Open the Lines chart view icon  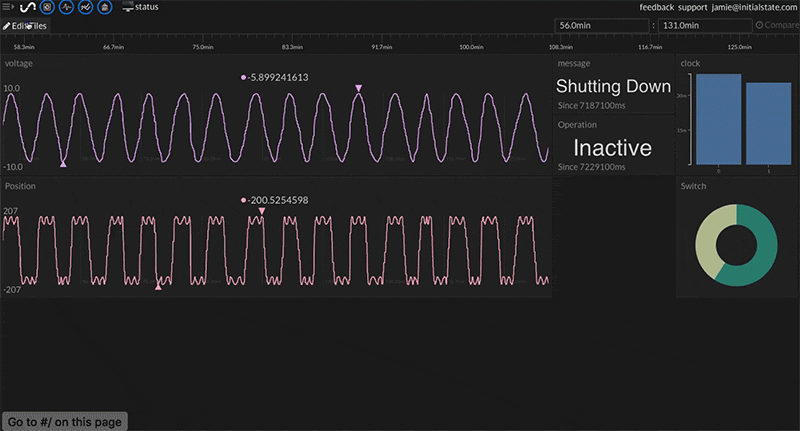coord(85,7)
